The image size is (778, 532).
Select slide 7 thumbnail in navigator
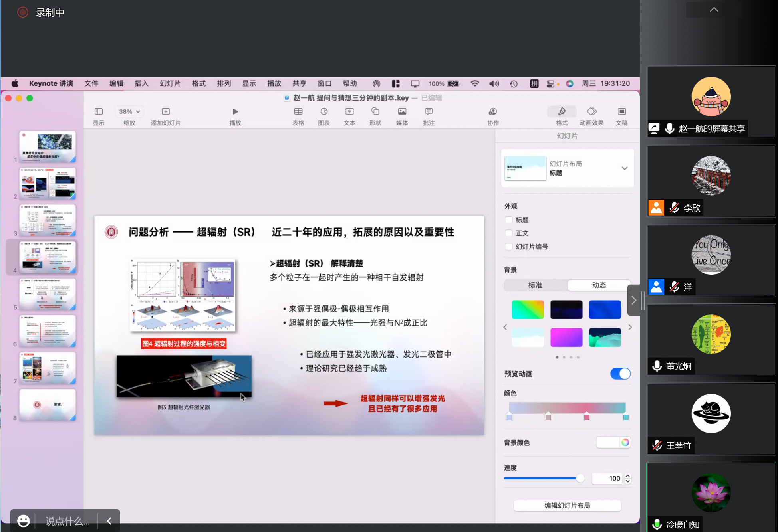pyautogui.click(x=48, y=368)
